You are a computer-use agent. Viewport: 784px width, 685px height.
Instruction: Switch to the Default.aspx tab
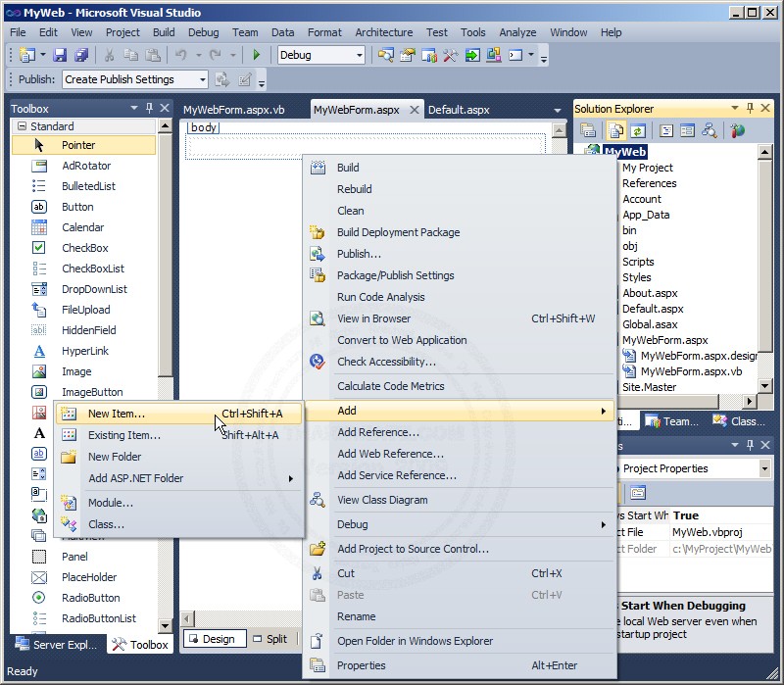click(458, 110)
